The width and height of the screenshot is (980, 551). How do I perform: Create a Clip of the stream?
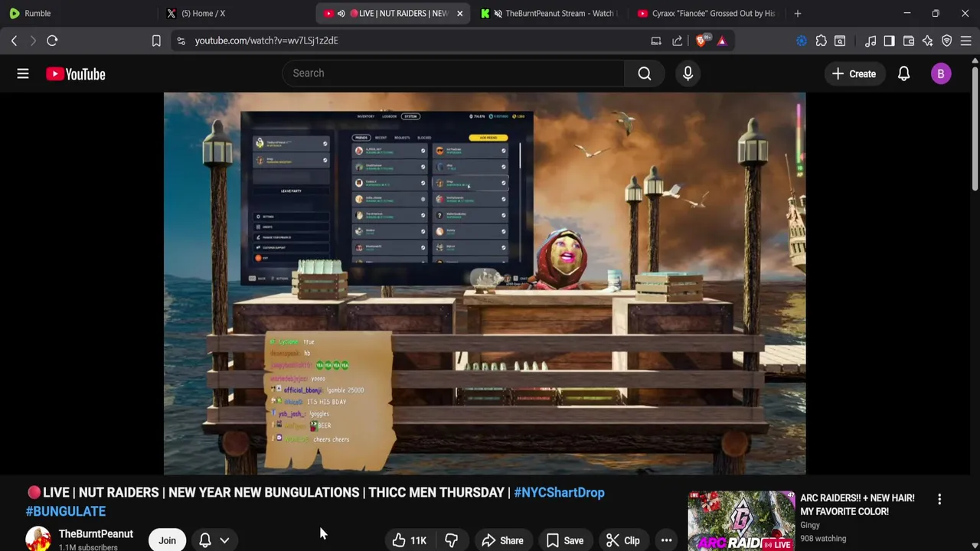[623, 540]
